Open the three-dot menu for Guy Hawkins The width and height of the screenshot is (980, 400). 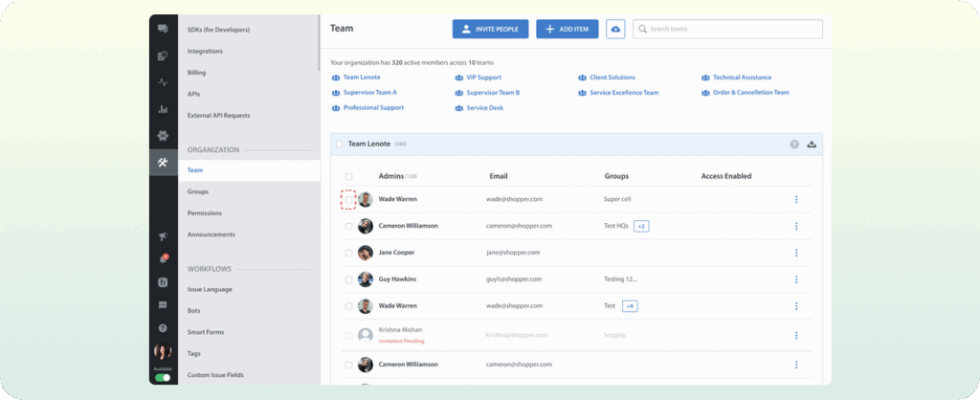796,279
